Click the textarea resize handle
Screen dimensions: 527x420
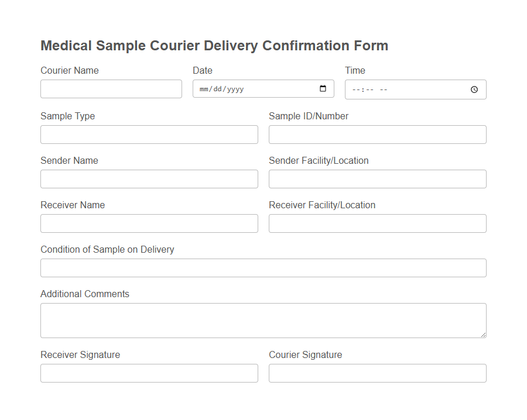point(484,335)
